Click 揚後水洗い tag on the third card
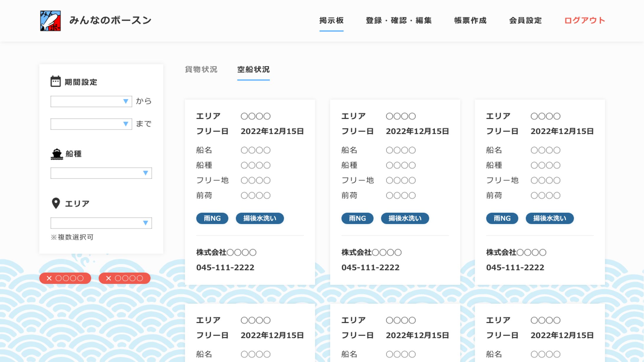The height and width of the screenshot is (362, 644). pyautogui.click(x=550, y=218)
